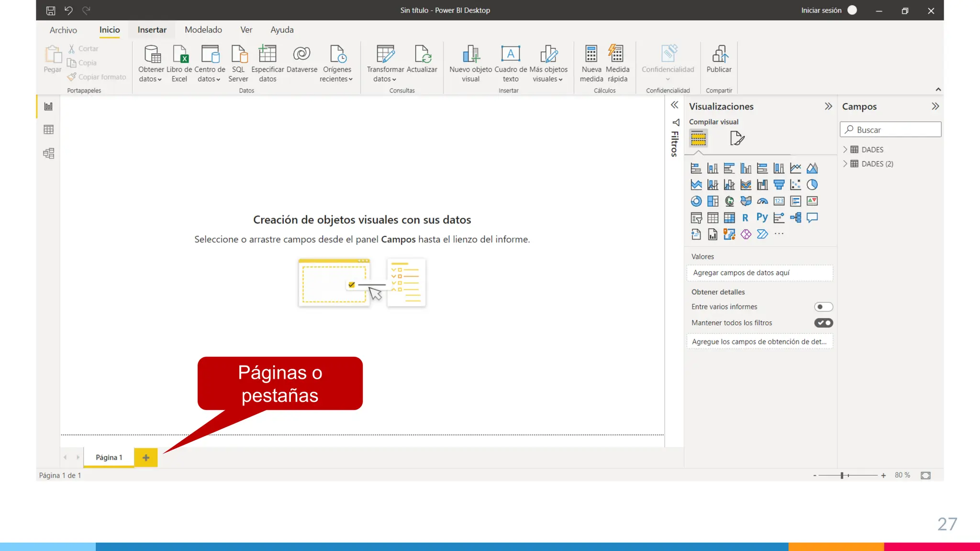Disable Mantener todos los filtros switch
Viewport: 980px width, 551px height.
pyautogui.click(x=823, y=323)
